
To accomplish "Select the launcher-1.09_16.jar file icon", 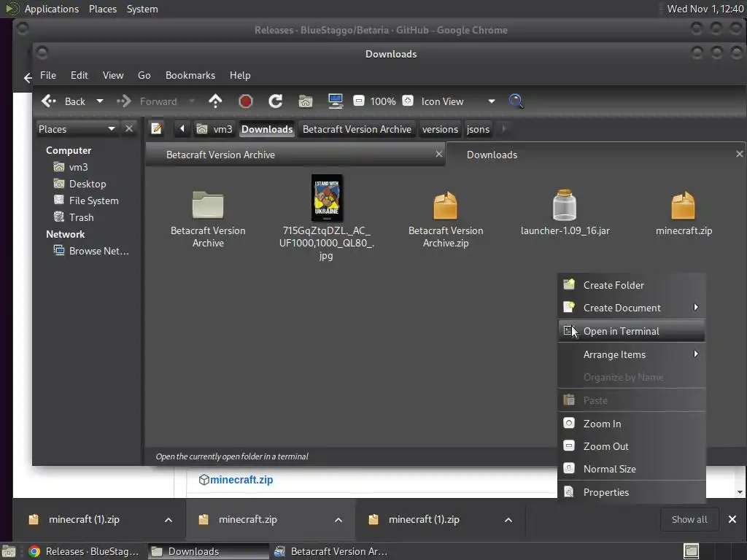I will click(565, 205).
